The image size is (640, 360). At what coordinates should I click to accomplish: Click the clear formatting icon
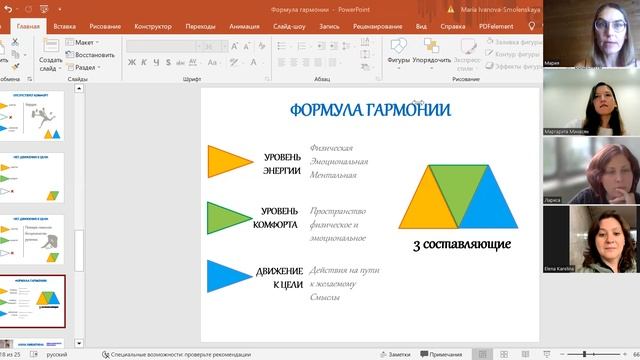[262, 47]
